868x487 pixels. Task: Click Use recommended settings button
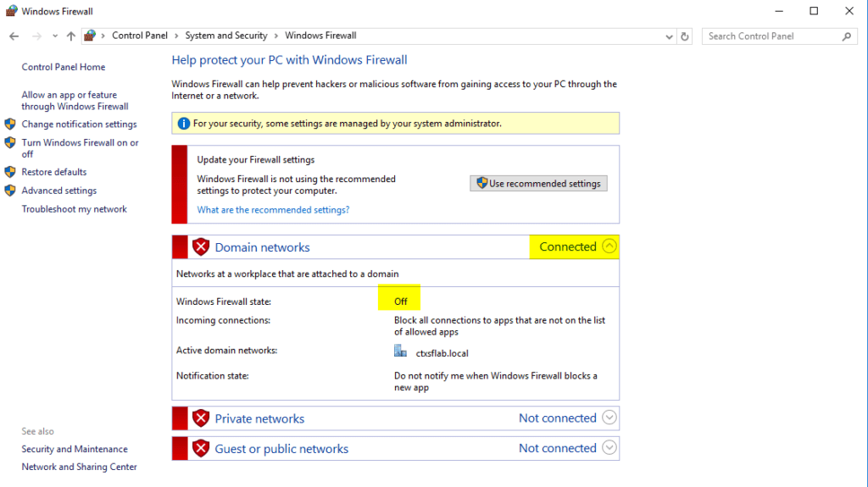[538, 183]
